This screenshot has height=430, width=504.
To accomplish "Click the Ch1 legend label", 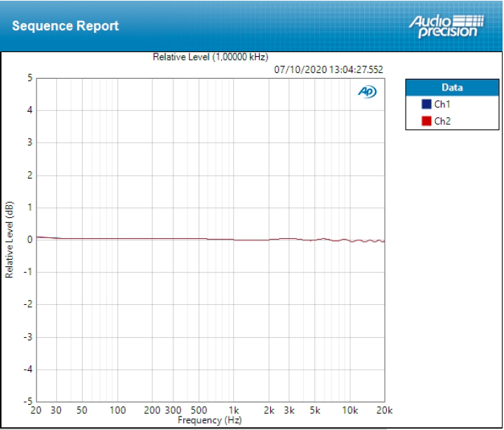I will (x=442, y=104).
